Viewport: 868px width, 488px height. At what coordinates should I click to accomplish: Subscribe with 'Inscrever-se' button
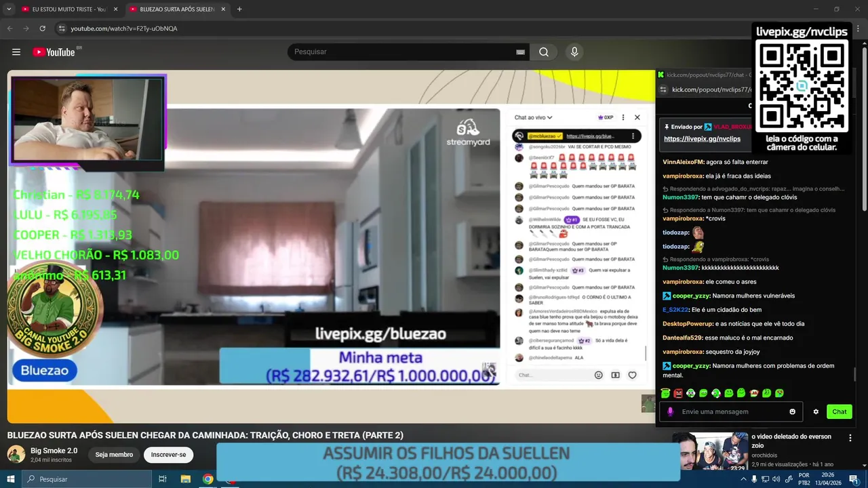coord(168,455)
